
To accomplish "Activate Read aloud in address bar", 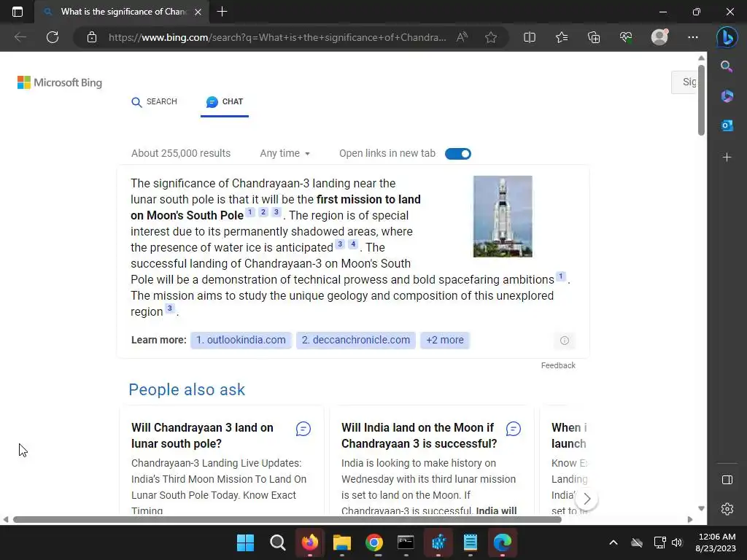I will click(462, 37).
